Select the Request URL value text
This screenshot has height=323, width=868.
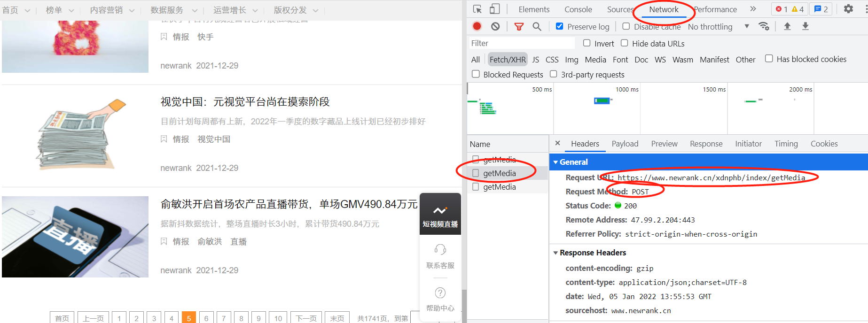click(711, 177)
